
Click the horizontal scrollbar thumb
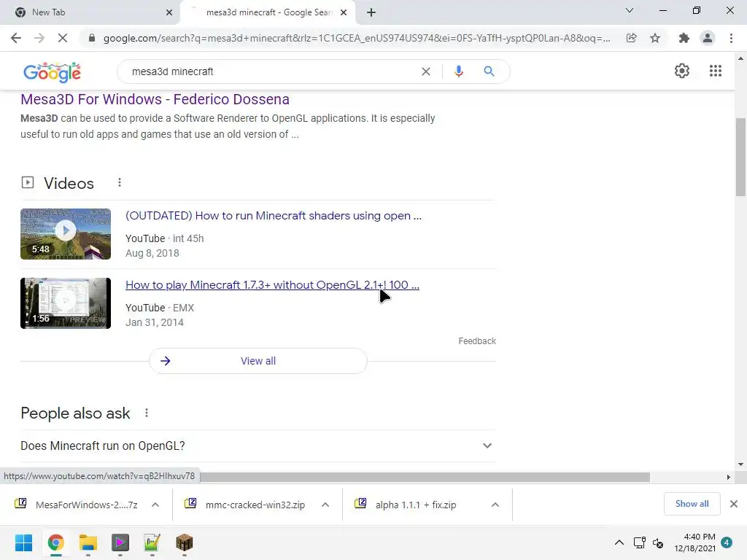pyautogui.click(x=425, y=477)
